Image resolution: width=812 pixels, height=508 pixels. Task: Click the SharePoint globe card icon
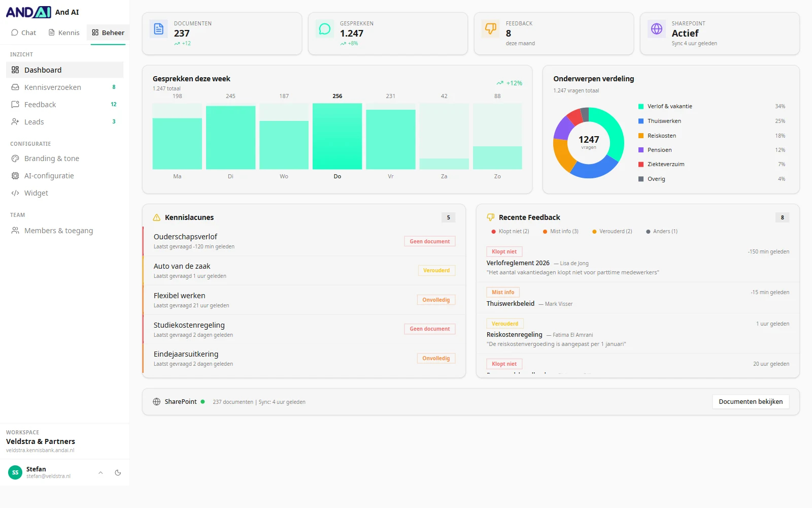[x=656, y=29]
